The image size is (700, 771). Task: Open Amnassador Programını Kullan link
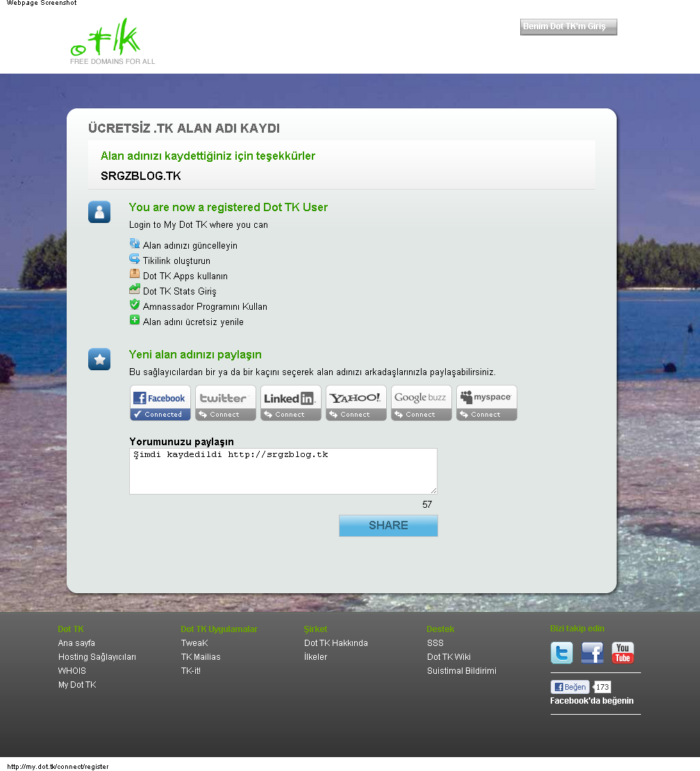[205, 306]
